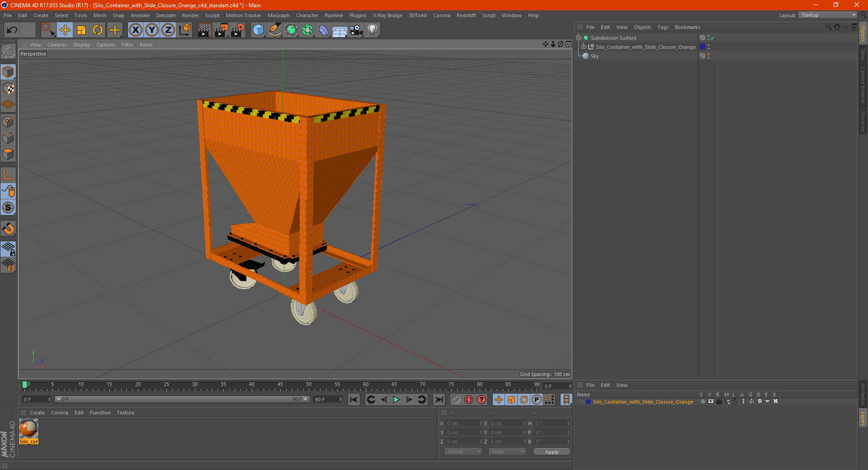Screen dimensions: 868x470
Task: Add a Light object
Action: pos(373,30)
